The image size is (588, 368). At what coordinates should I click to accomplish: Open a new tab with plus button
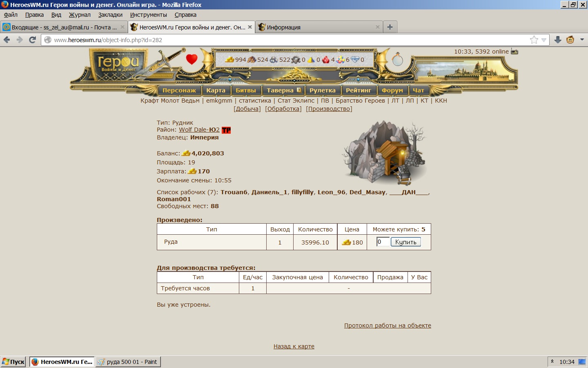(390, 27)
